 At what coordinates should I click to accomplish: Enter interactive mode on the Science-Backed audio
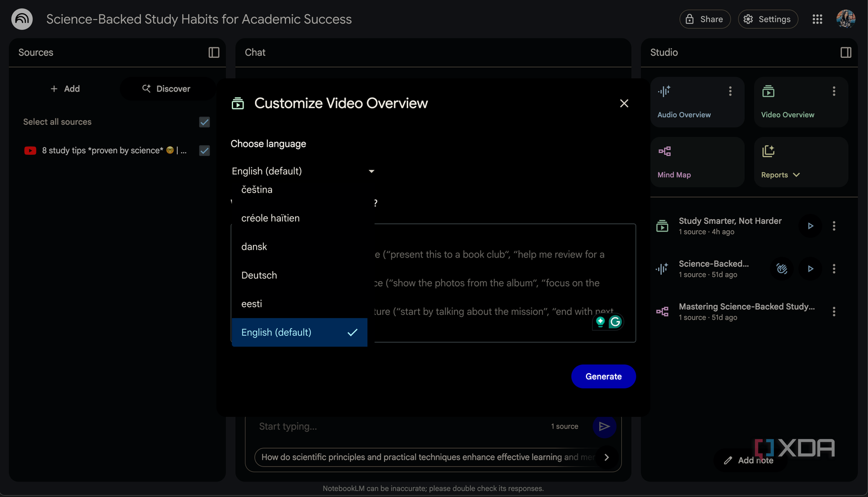[782, 269]
